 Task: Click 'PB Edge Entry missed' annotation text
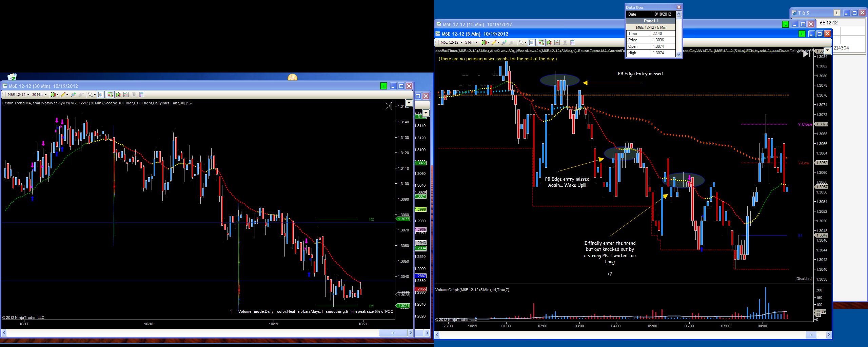[x=640, y=74]
